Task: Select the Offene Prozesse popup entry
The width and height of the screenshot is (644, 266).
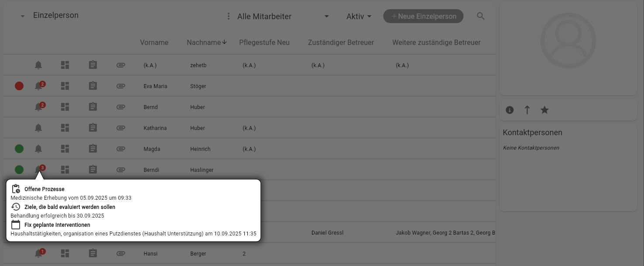Action: pos(45,189)
